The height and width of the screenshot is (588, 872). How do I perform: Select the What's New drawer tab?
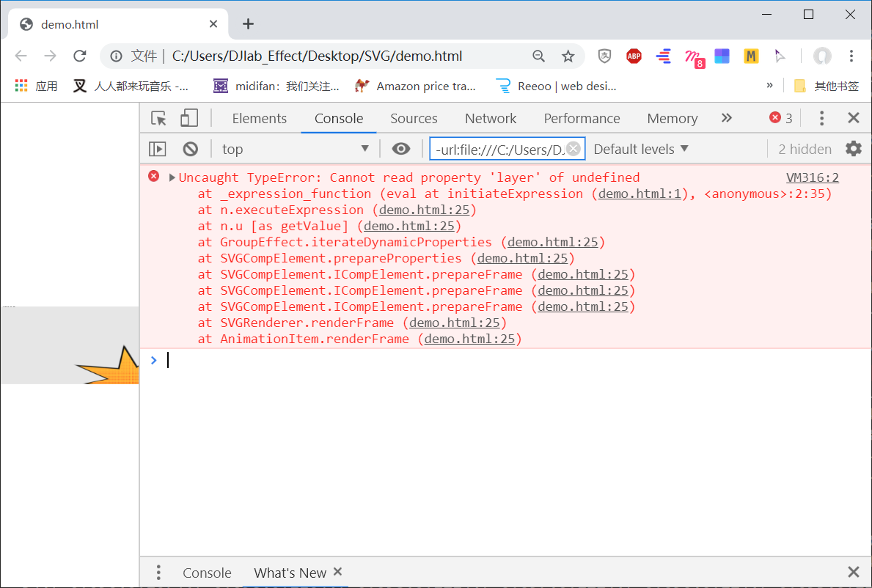pyautogui.click(x=290, y=573)
